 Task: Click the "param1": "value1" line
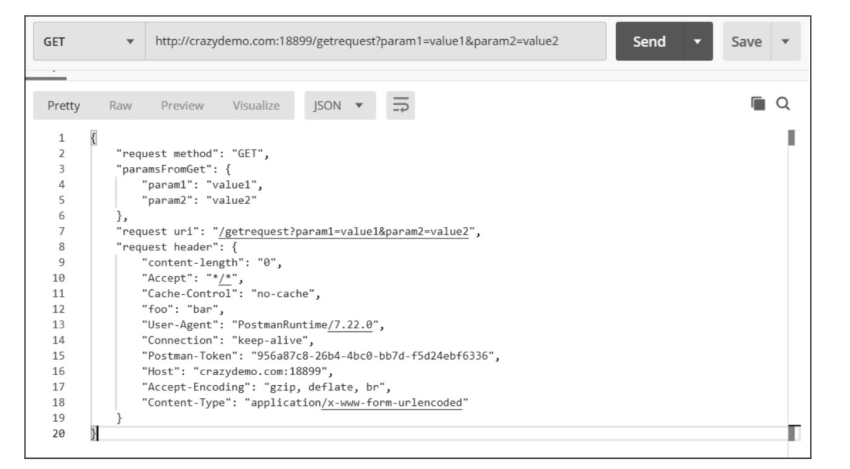[x=202, y=185]
